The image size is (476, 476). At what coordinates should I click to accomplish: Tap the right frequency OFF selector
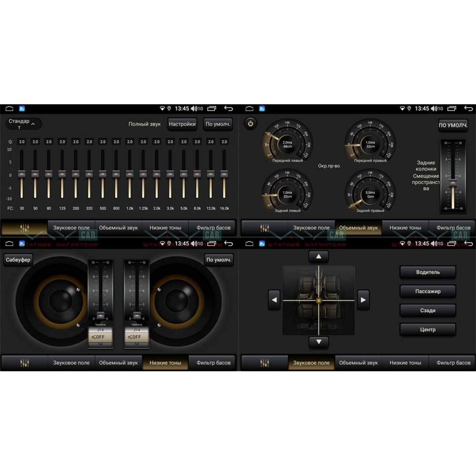point(137,337)
